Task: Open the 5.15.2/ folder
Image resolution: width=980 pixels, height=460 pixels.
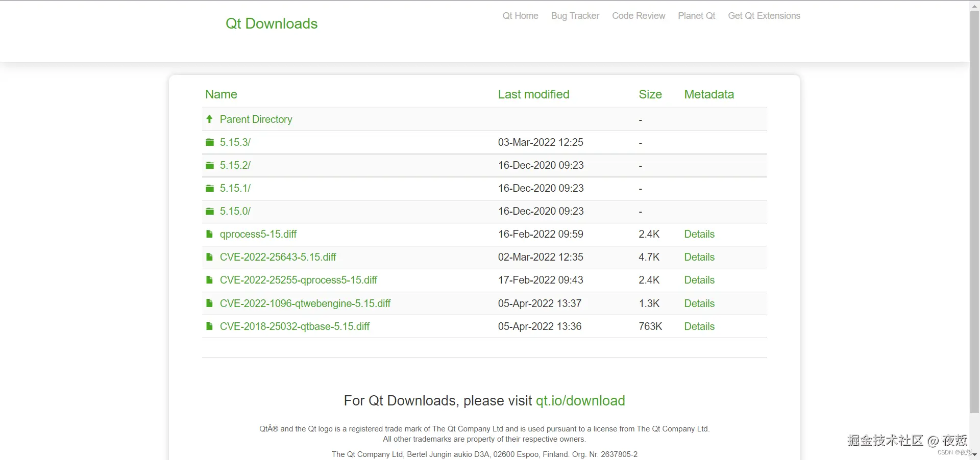Action: [235, 165]
